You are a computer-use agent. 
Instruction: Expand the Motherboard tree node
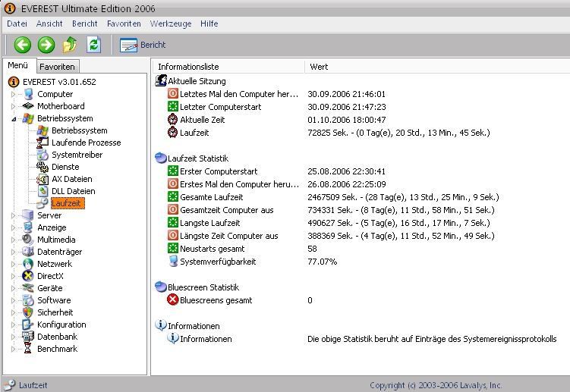14,106
